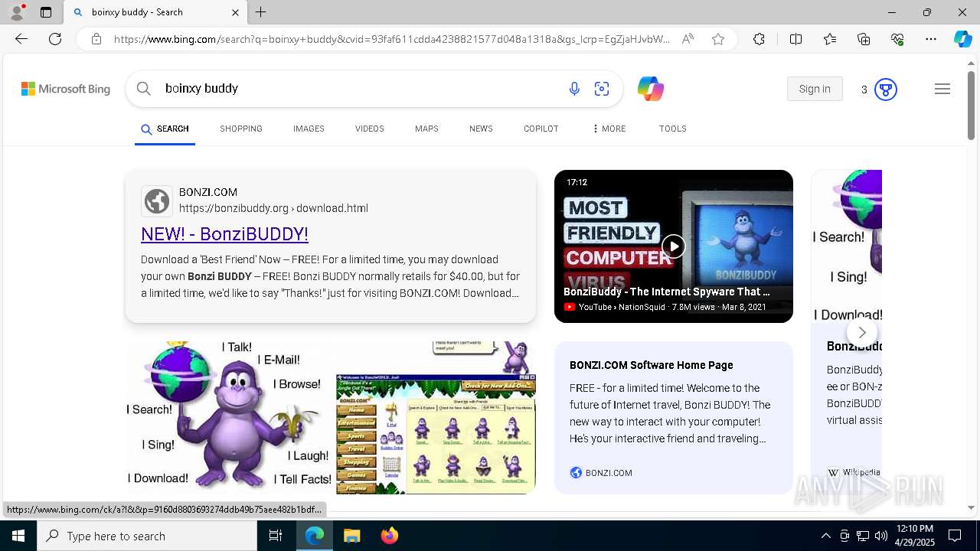Open the purple gorilla I Talk image
The height and width of the screenshot is (551, 980).
tap(229, 416)
